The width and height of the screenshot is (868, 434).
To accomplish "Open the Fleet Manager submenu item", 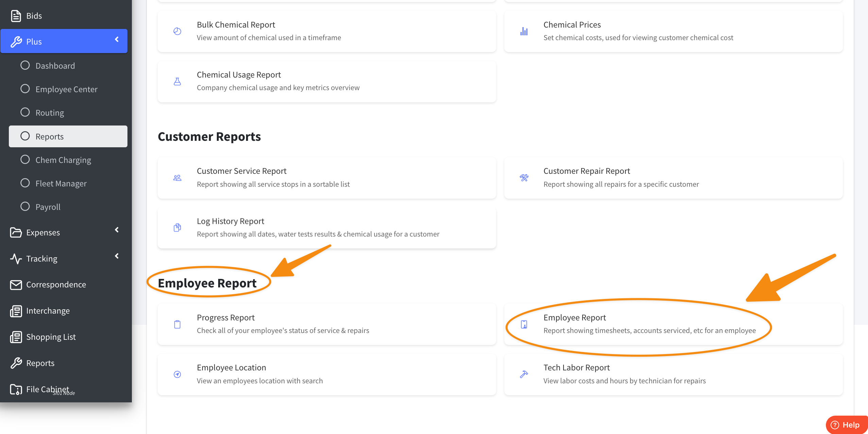I will tap(61, 183).
